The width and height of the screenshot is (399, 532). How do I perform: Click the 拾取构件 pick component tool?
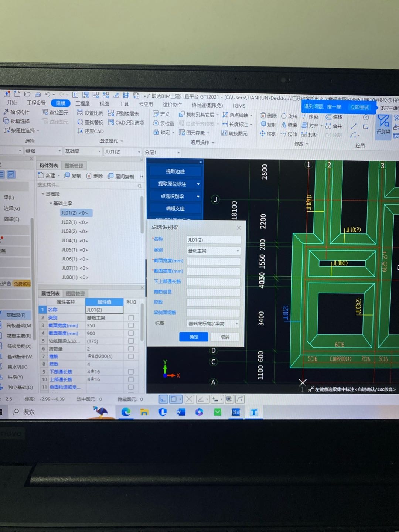click(x=17, y=112)
